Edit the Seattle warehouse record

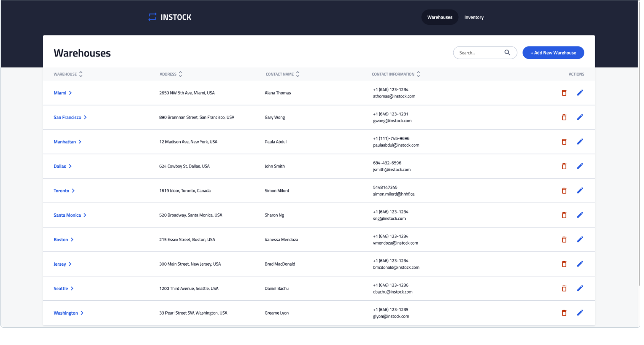point(580,288)
